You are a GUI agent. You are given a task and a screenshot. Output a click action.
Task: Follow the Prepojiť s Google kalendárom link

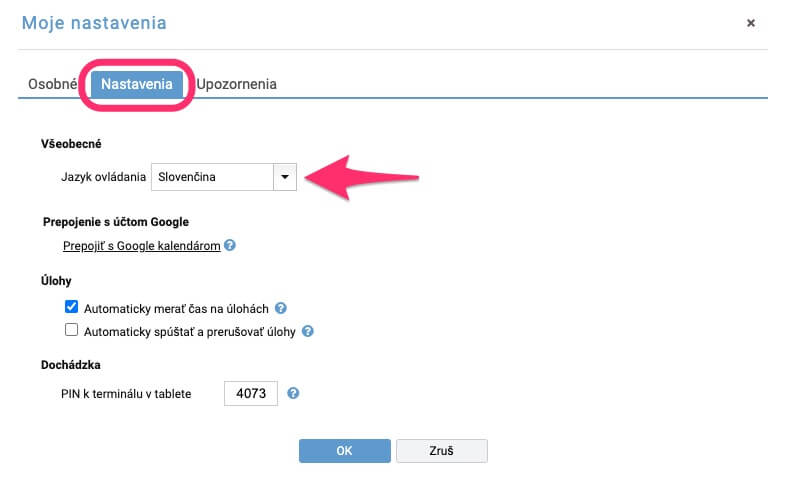141,246
